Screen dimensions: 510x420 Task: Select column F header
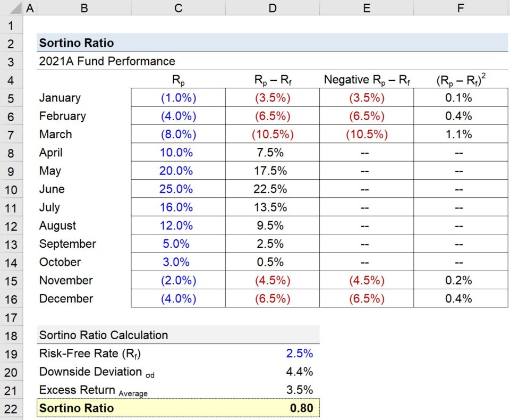click(460, 9)
